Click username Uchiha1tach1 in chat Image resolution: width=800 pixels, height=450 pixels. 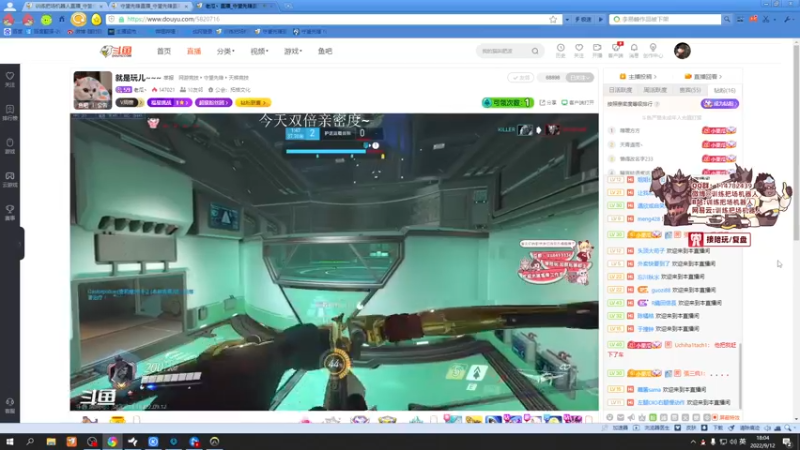[x=691, y=345]
